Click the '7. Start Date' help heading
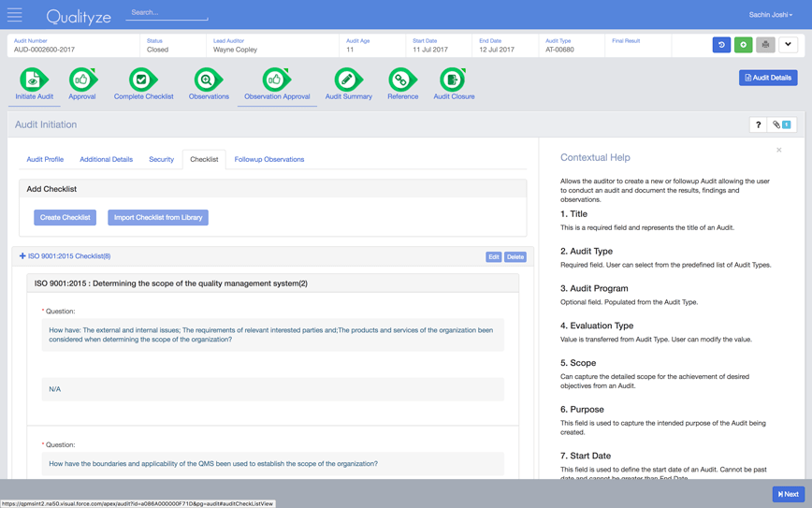812x508 pixels. click(586, 456)
